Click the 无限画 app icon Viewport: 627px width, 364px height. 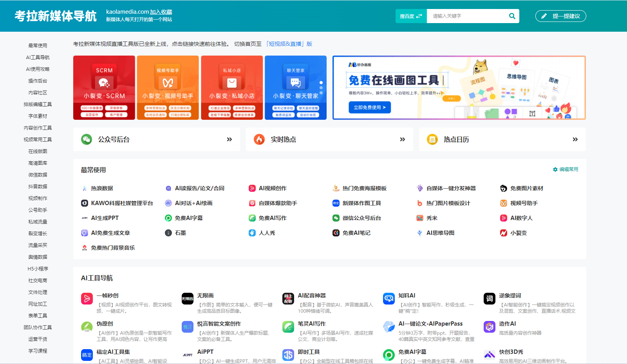coord(188,299)
